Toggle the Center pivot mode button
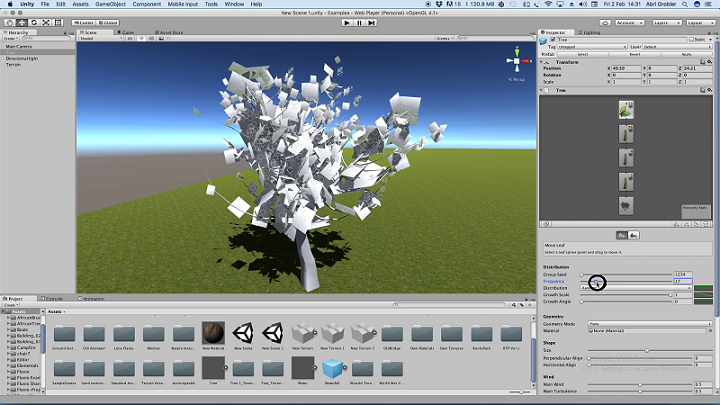Screen dimensions: 720x405 pos(84,22)
